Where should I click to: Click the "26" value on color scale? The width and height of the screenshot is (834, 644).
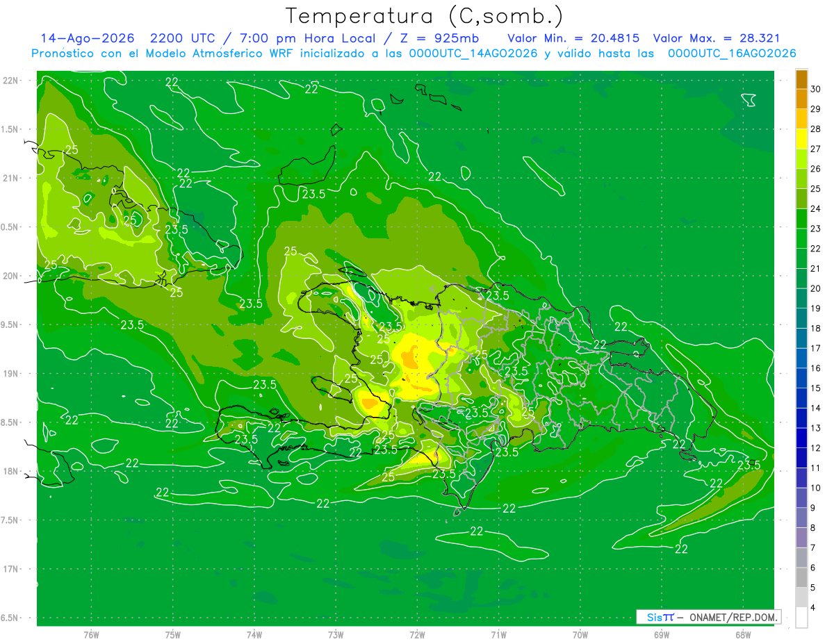(816, 169)
